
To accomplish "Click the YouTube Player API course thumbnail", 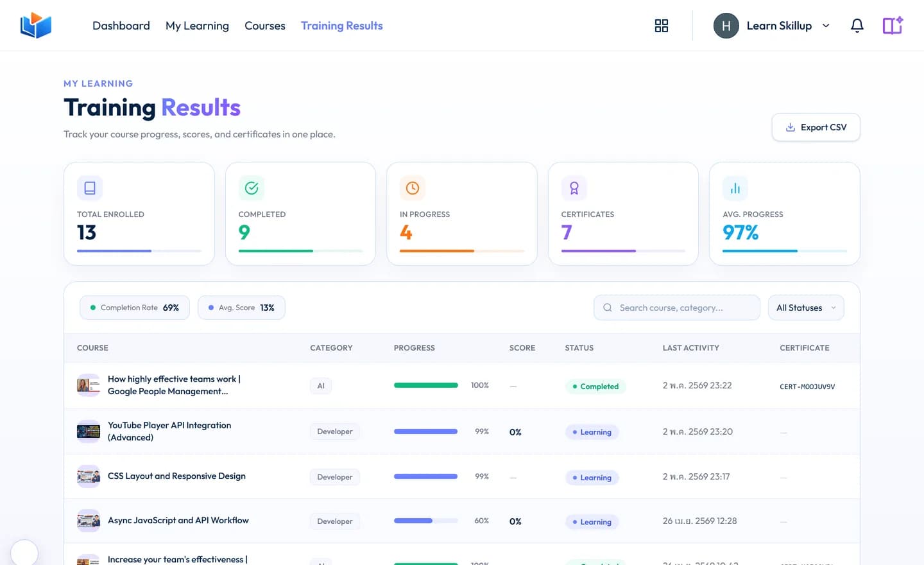I will (89, 431).
